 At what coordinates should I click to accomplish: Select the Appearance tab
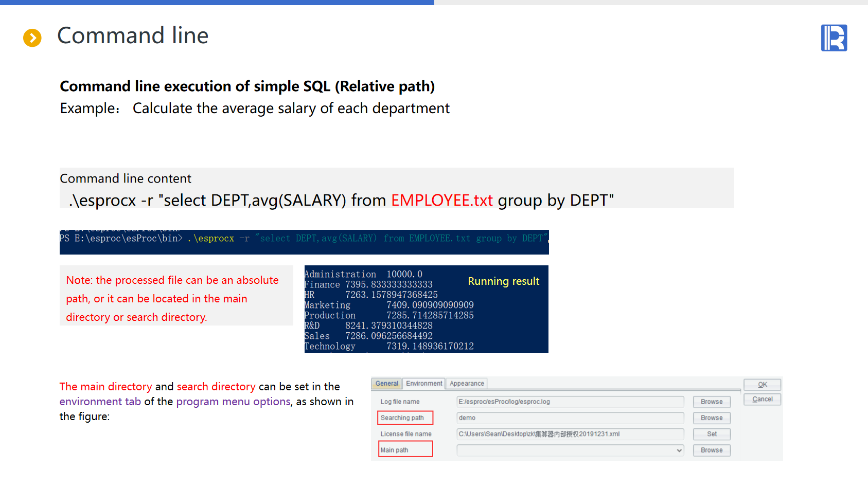467,384
